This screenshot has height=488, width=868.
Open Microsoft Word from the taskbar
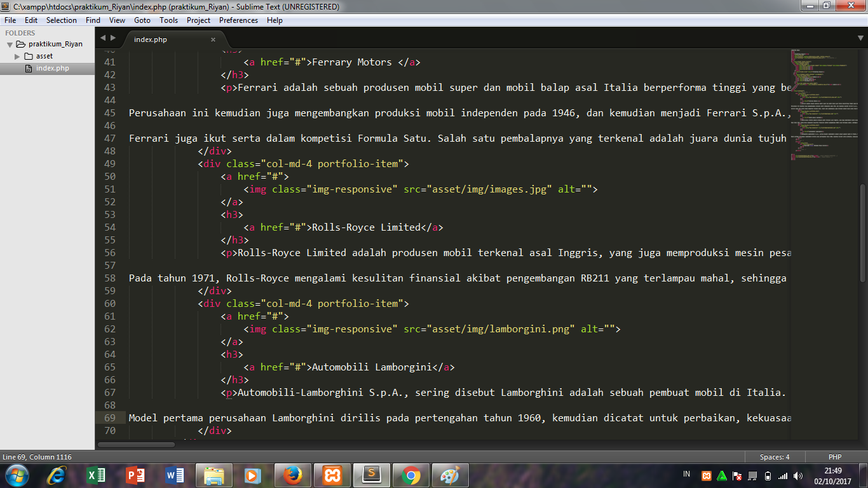tap(173, 475)
